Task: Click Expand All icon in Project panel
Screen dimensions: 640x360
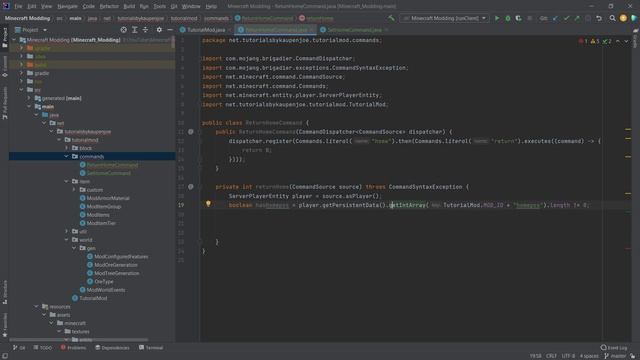Action: (x=135, y=30)
